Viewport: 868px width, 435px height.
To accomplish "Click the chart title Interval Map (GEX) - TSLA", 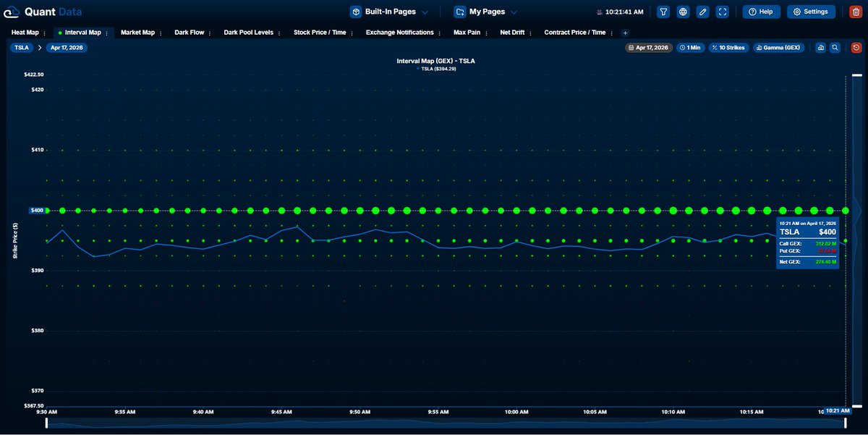I will tap(435, 61).
